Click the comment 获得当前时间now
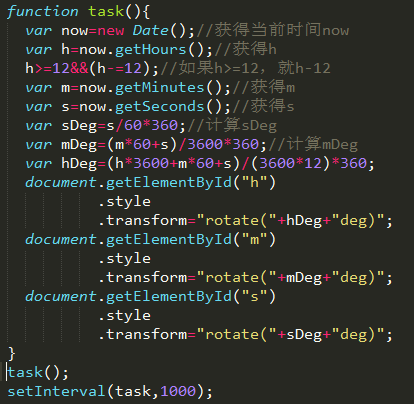 [x=273, y=30]
